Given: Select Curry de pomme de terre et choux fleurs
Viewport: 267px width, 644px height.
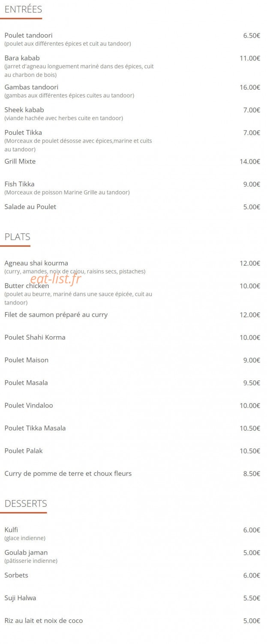Looking at the screenshot, I should pyautogui.click(x=68, y=474).
